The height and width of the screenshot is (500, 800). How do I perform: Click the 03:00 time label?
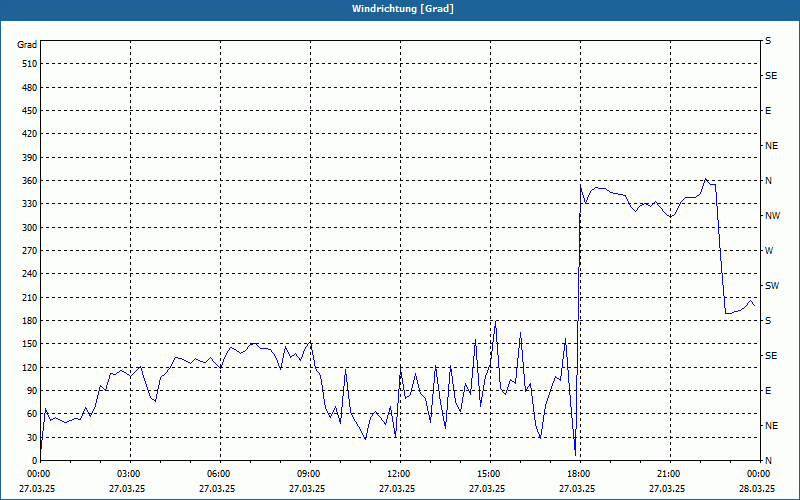[131, 474]
